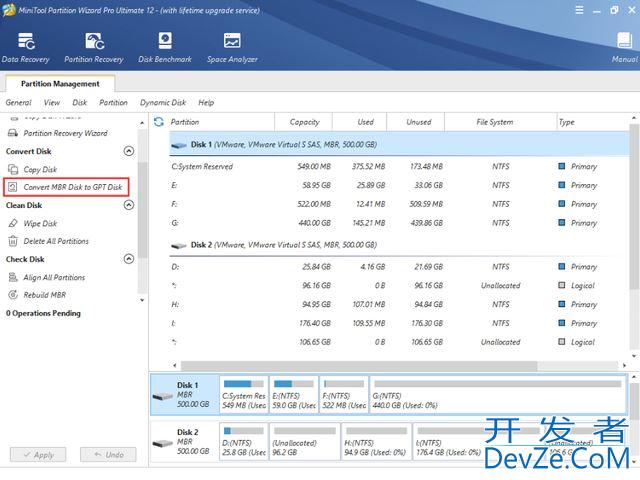
Task: Click Rebuild MBR option
Action: pyautogui.click(x=44, y=295)
